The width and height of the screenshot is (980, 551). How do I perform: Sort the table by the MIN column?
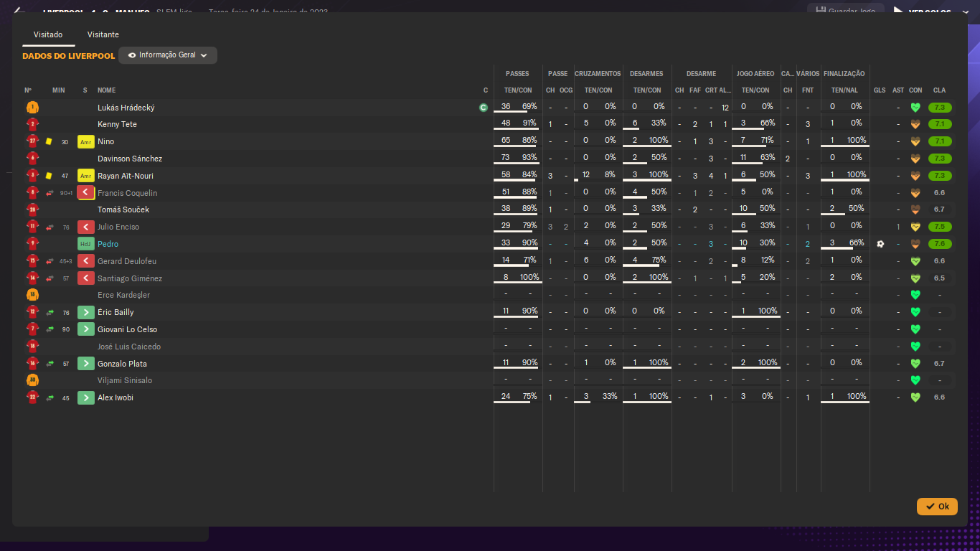(59, 90)
